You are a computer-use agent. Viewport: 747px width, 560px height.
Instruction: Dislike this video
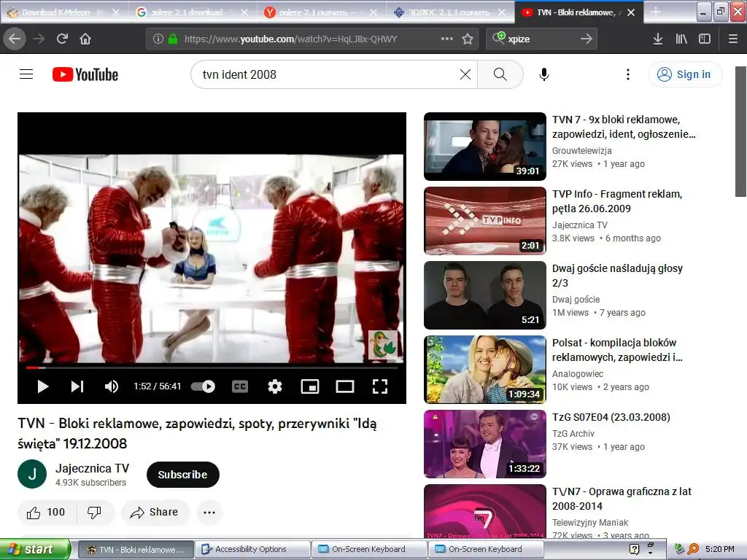coord(94,513)
